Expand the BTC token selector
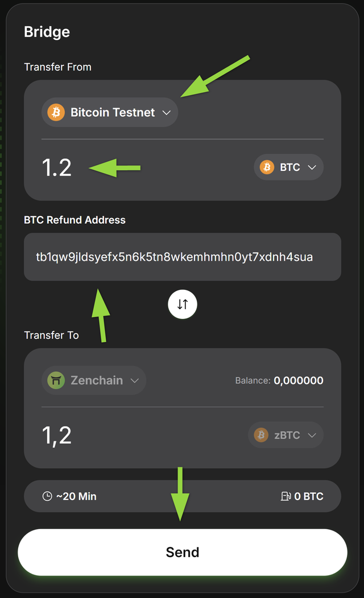The image size is (364, 598). point(311,167)
